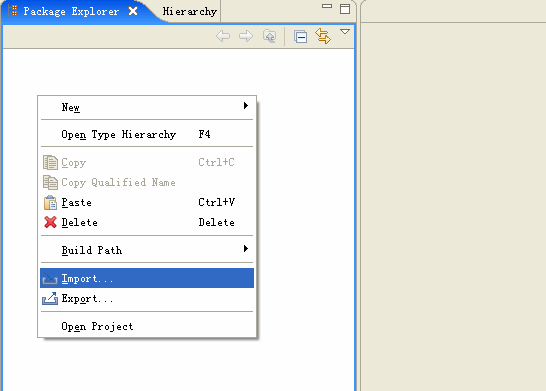546x391 pixels.
Task: Switch to the Hierarchy tab
Action: pos(190,11)
